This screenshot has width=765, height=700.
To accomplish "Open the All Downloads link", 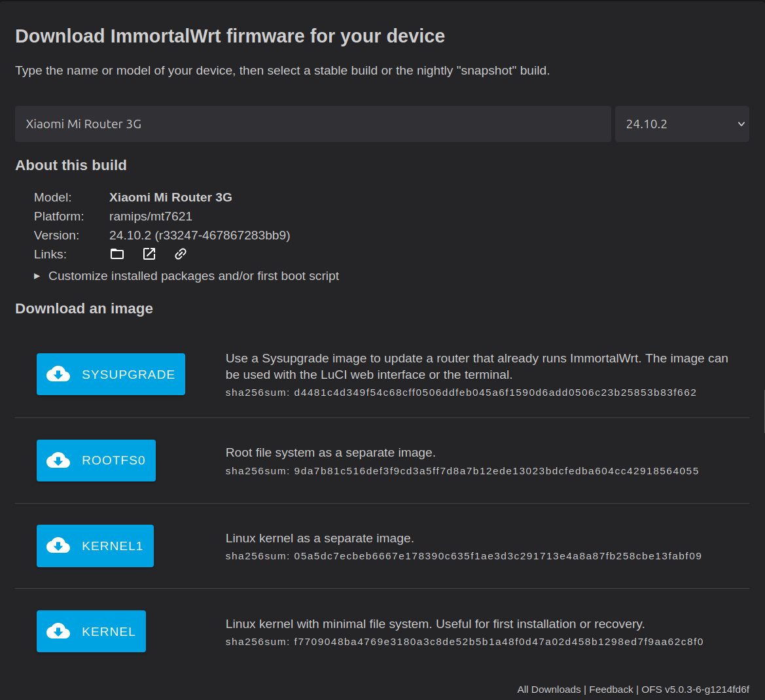I will 549,690.
